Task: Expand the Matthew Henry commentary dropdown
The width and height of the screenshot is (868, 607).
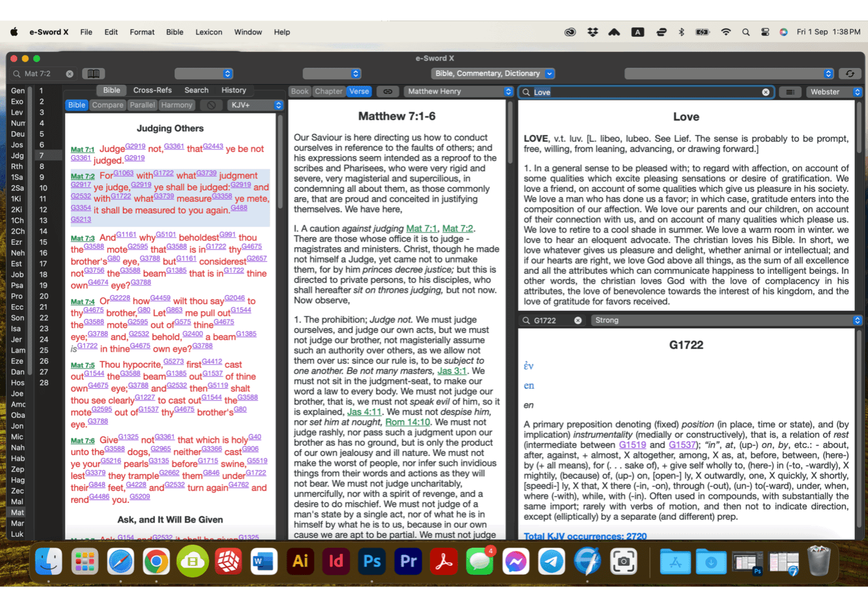Action: [x=458, y=91]
